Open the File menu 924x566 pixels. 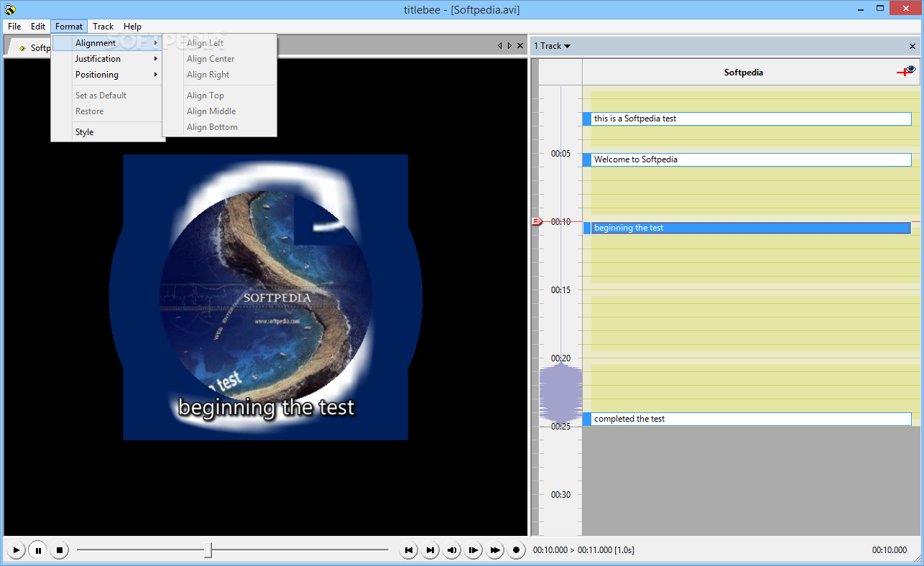(14, 27)
